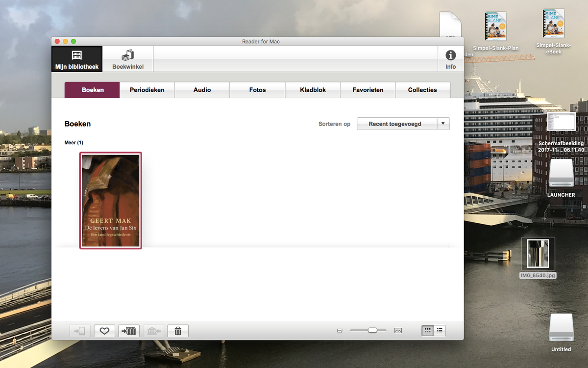Click the large thumbnail size icon

[x=398, y=331]
